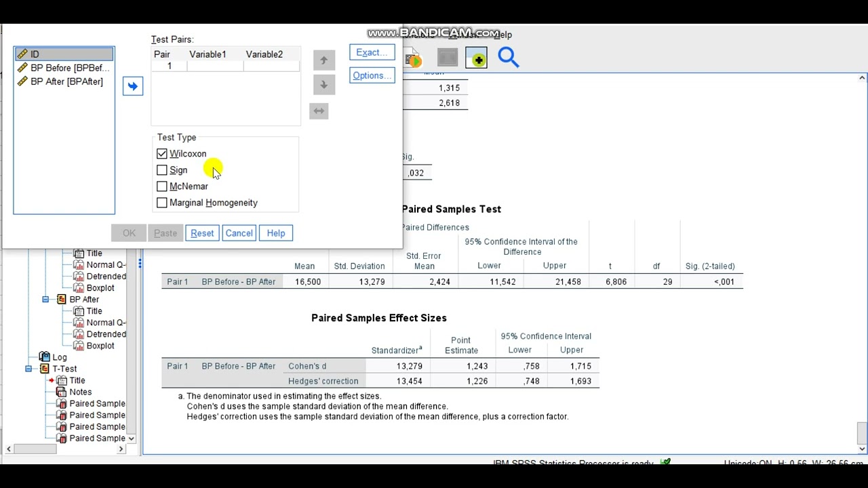Select the T-Test heading in outline
This screenshot has width=868, height=488.
point(64,369)
